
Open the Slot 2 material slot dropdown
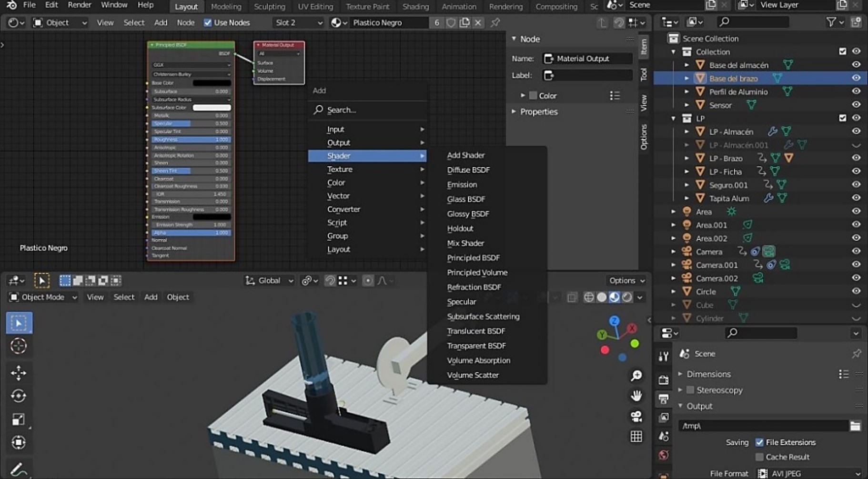click(298, 22)
